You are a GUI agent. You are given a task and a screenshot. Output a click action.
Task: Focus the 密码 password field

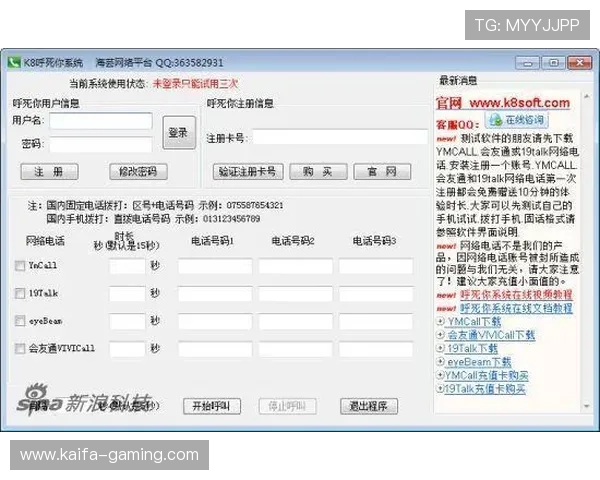(x=101, y=145)
